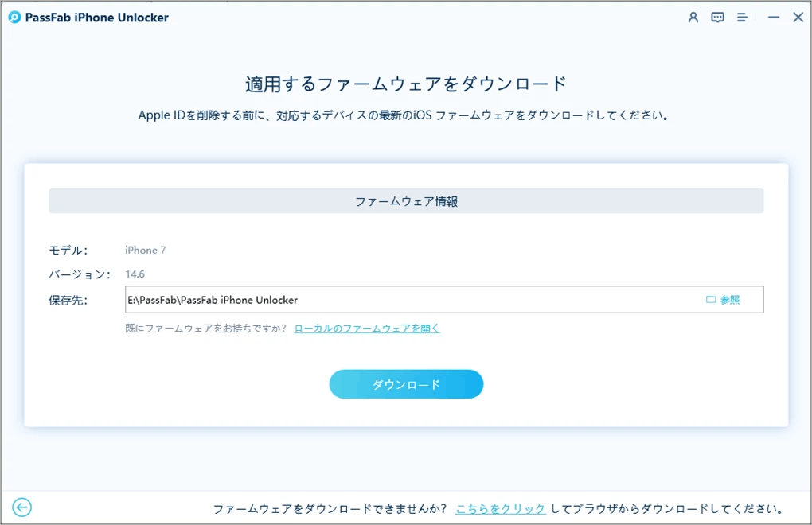Open the hamburger menu icon
Image resolution: width=812 pixels, height=525 pixels.
click(x=742, y=17)
